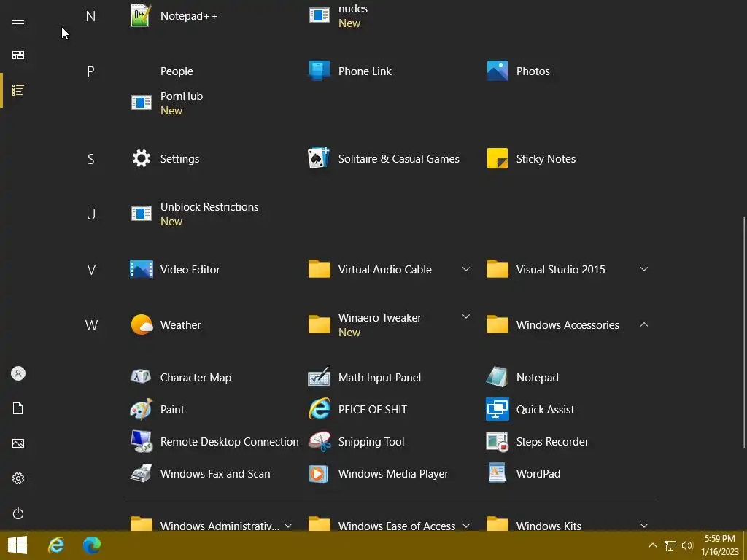
Task: Click the letter W section header
Action: [90, 324]
